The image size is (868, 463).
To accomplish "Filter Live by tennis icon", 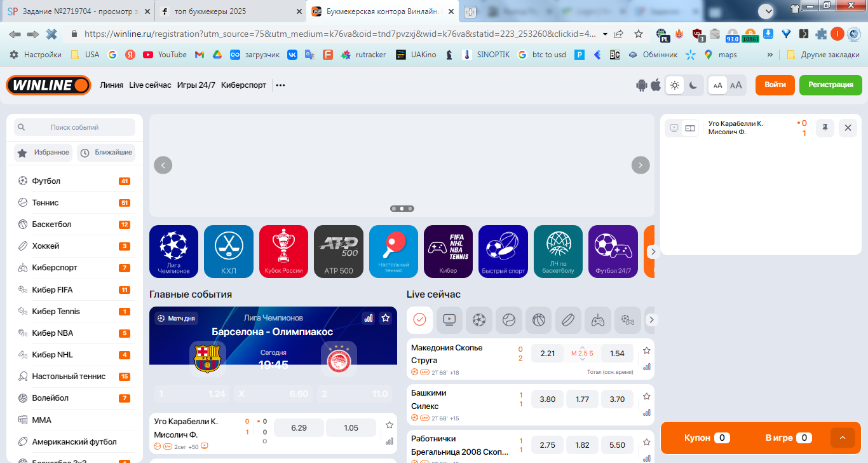I will coord(509,320).
